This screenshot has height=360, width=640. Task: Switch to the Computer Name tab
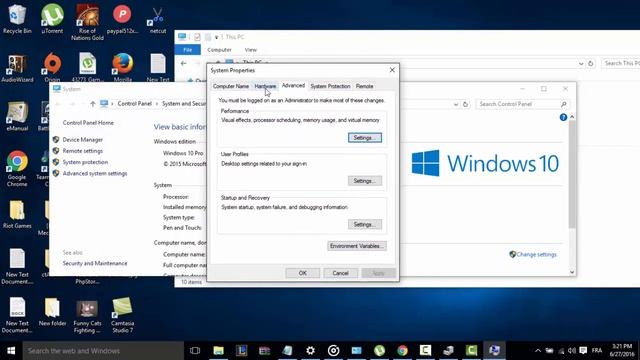(x=231, y=86)
